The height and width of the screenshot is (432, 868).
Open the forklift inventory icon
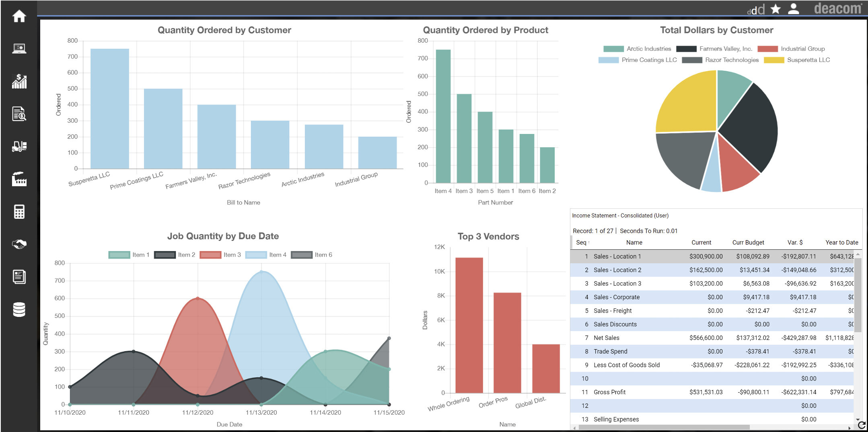click(x=19, y=146)
